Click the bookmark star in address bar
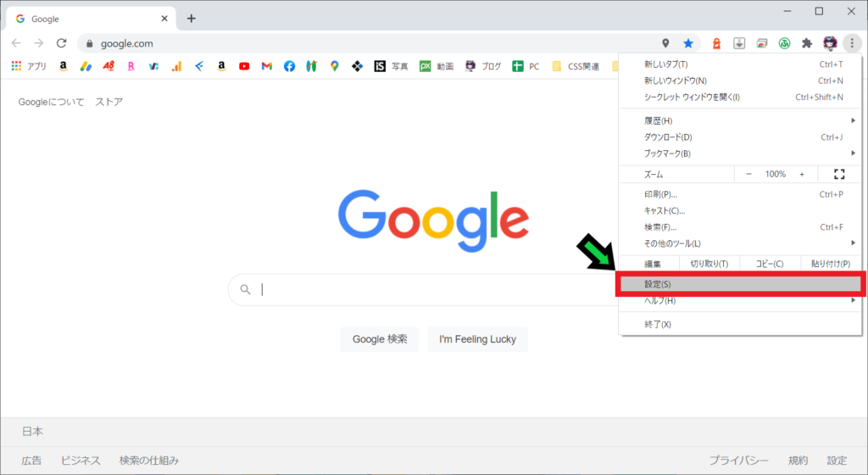868x475 pixels. pyautogui.click(x=688, y=43)
